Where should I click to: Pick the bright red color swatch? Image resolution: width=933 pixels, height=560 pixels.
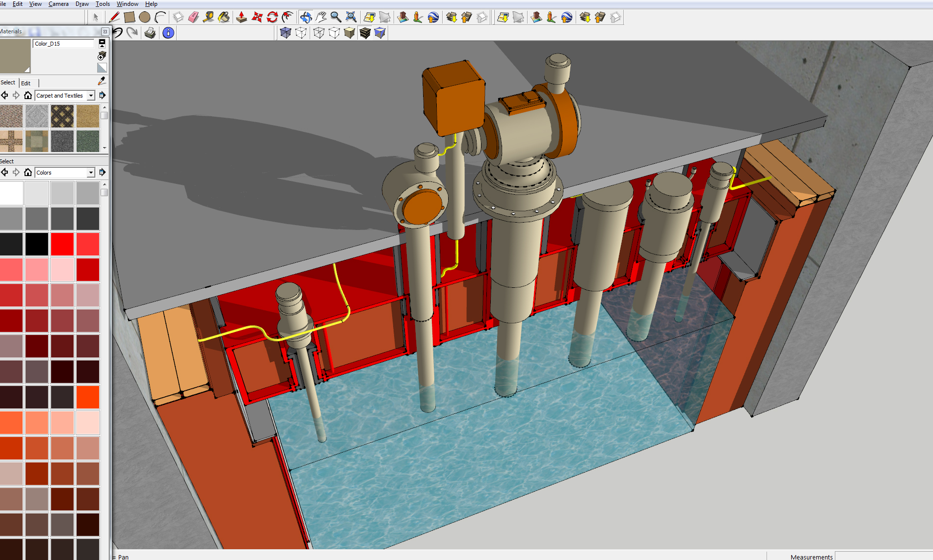62,244
